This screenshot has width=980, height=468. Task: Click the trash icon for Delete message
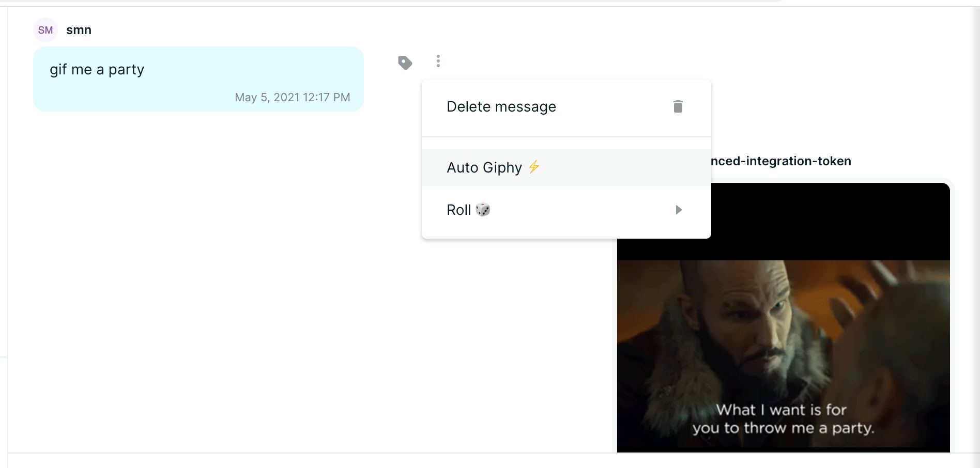tap(678, 106)
